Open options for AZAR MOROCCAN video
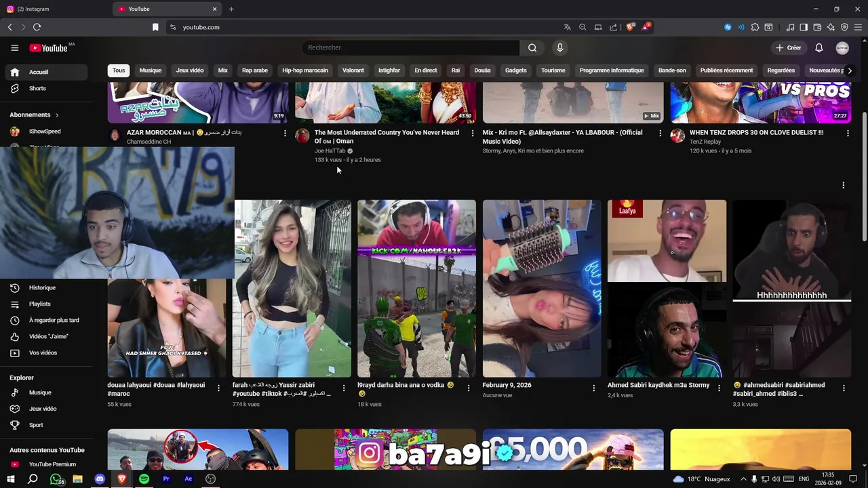The width and height of the screenshot is (868, 488). click(285, 134)
